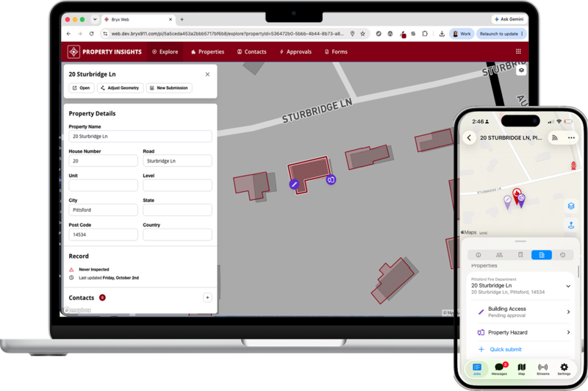Click the House Number input
This screenshot has width=588, height=391.
pos(103,161)
